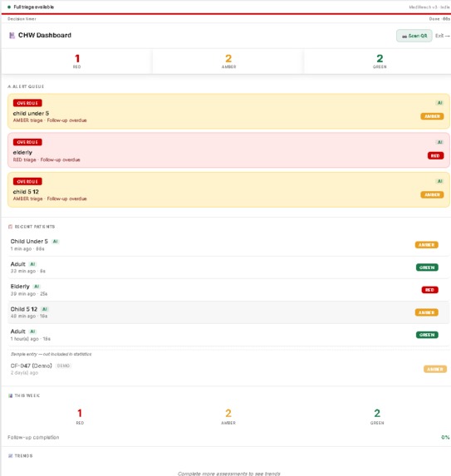Click AMBER badge on child under 5 alert
Image resolution: width=451 pixels, height=476 pixels.
(x=432, y=116)
